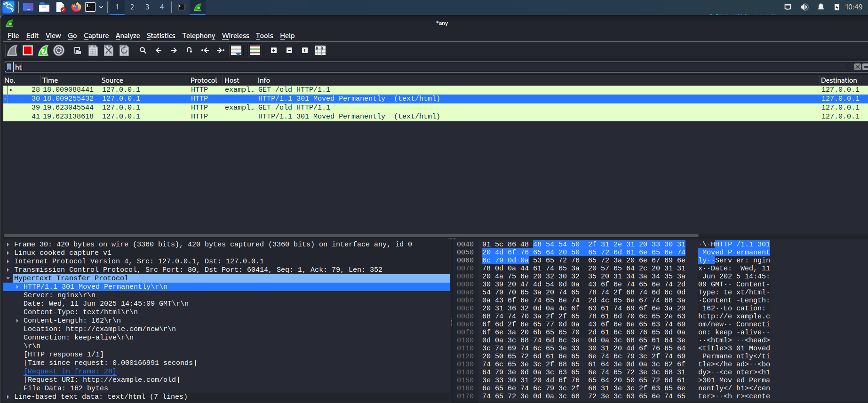Sort by the Host column header
Image resolution: width=868 pixels, height=403 pixels.
(x=239, y=80)
